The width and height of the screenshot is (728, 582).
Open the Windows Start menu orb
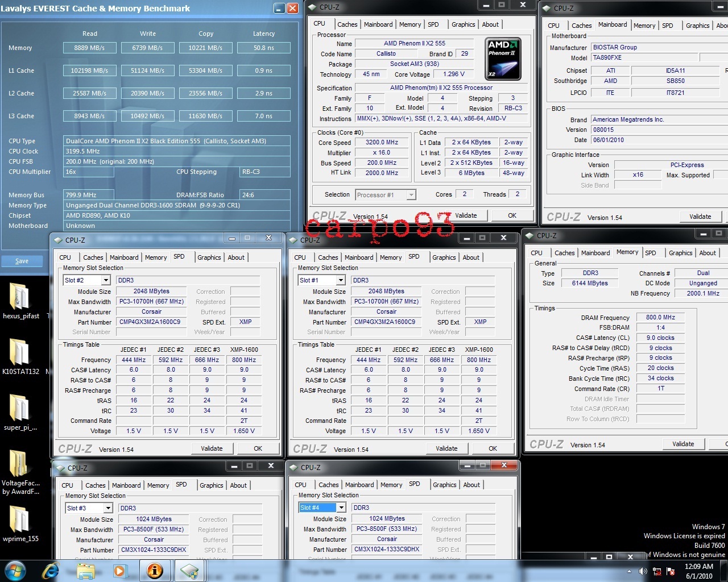tap(15, 571)
